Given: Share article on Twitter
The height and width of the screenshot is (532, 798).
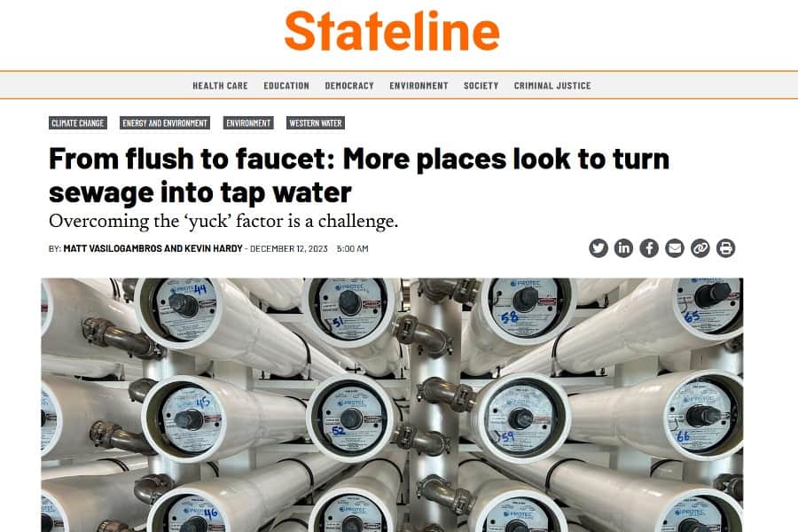Looking at the screenshot, I should click(598, 248).
